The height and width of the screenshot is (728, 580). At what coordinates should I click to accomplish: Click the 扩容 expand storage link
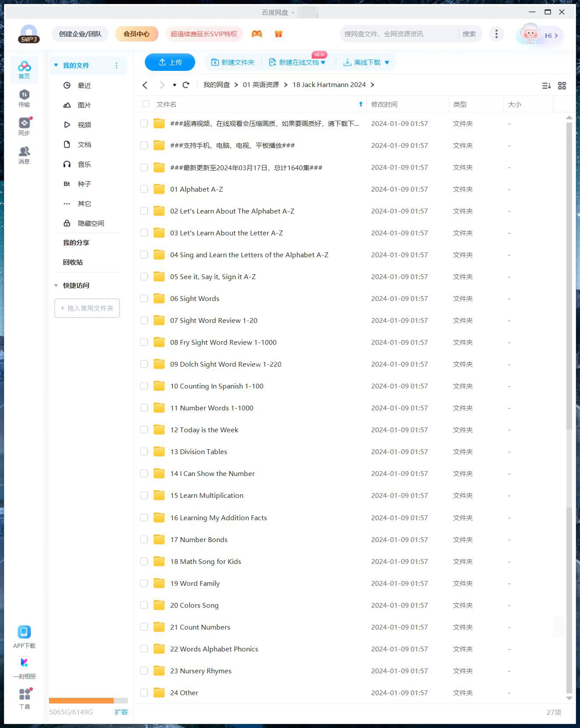(x=121, y=712)
